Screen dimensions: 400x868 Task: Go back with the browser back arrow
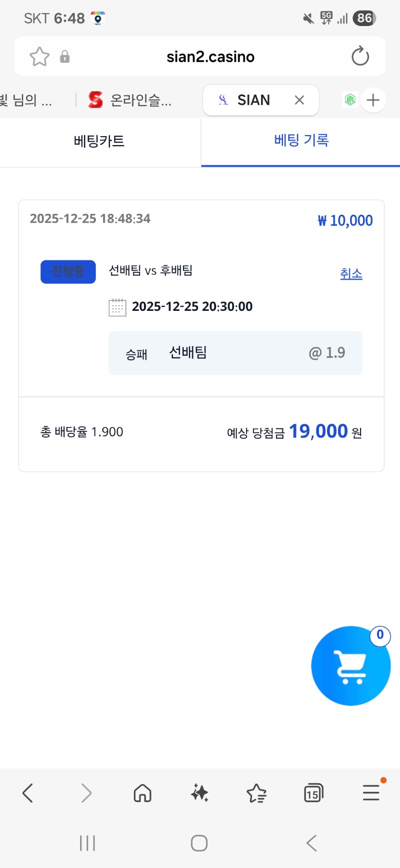28,793
